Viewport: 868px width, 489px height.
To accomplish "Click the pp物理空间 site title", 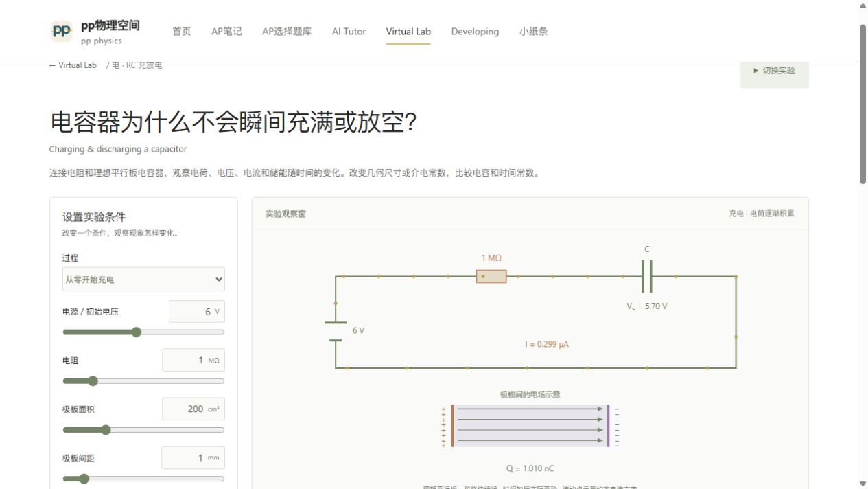I will [x=110, y=25].
